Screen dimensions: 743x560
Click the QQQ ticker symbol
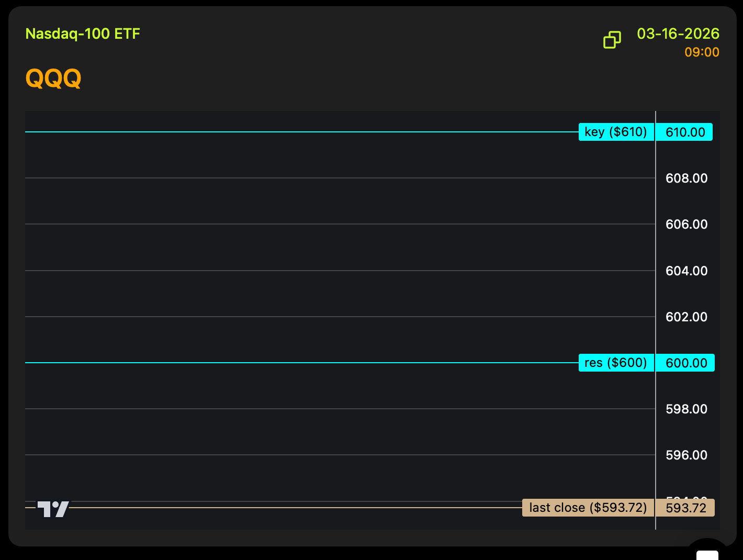point(53,79)
